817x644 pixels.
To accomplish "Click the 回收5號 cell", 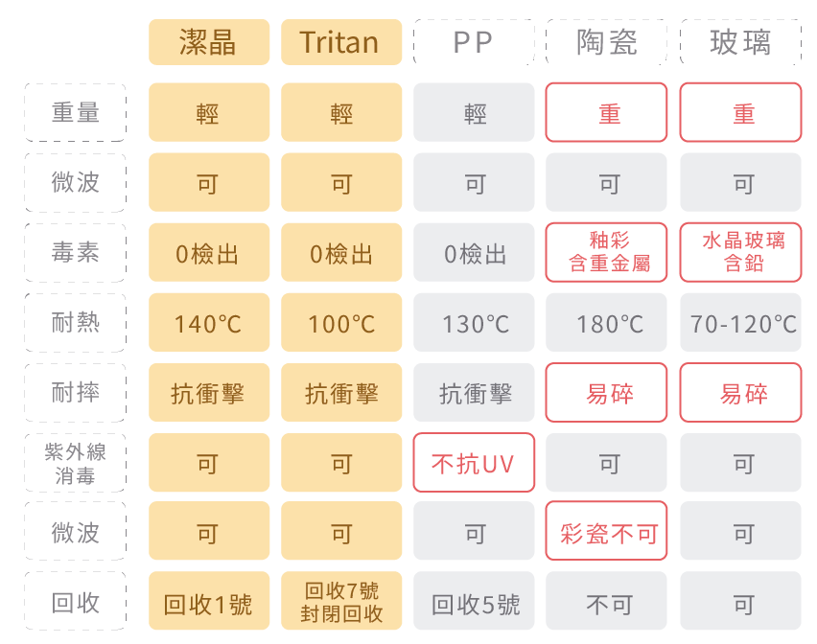I will click(x=474, y=603).
